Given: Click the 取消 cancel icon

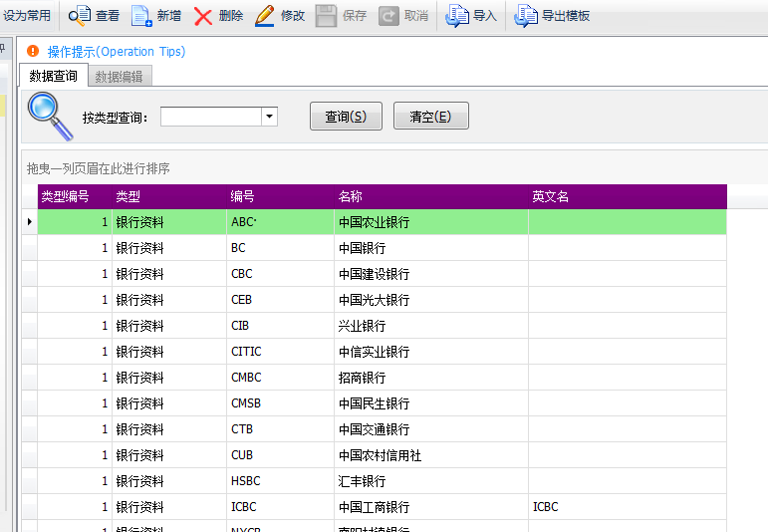Looking at the screenshot, I should click(x=388, y=16).
